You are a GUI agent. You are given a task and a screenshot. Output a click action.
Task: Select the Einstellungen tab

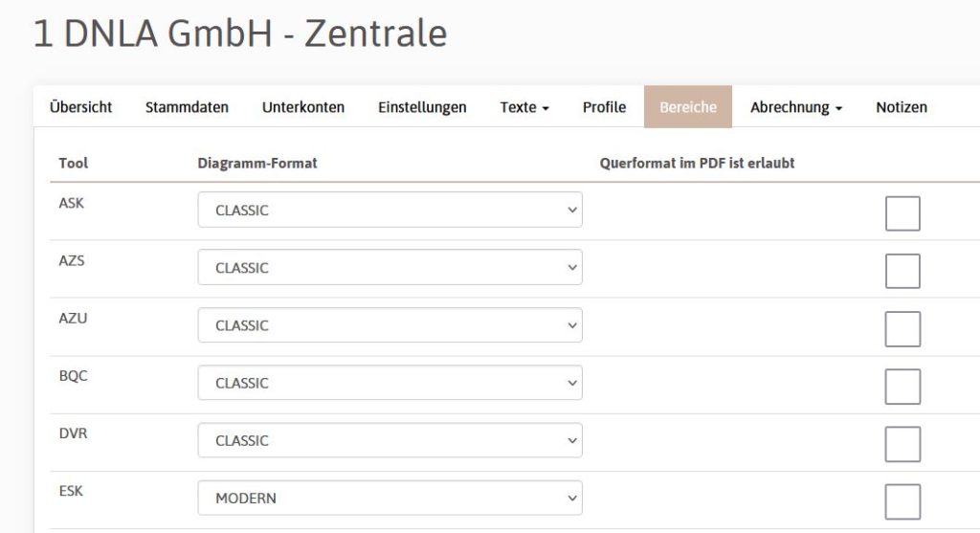(422, 107)
